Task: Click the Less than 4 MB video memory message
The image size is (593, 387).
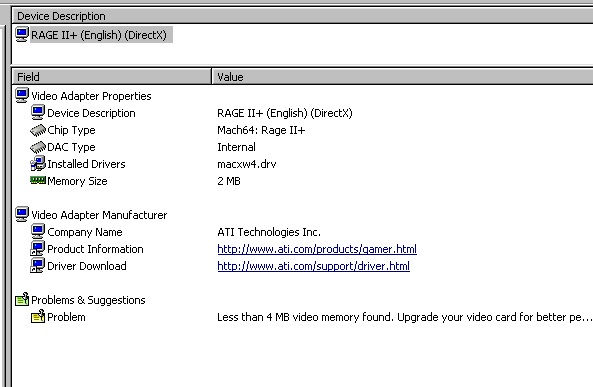Action: tap(405, 317)
